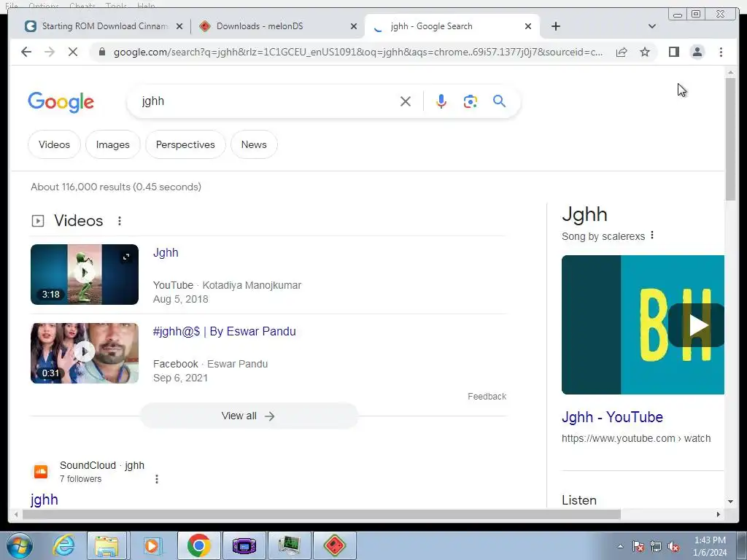747x560 pixels.
Task: Open Song by scalerexs options menu
Action: tap(652, 236)
